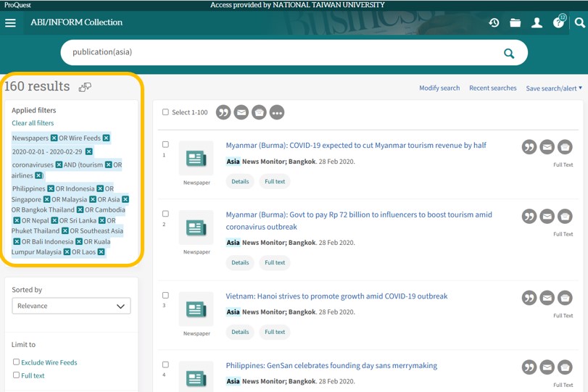This screenshot has height=392, width=588.
Task: Click the help question mark icon
Action: (558, 22)
